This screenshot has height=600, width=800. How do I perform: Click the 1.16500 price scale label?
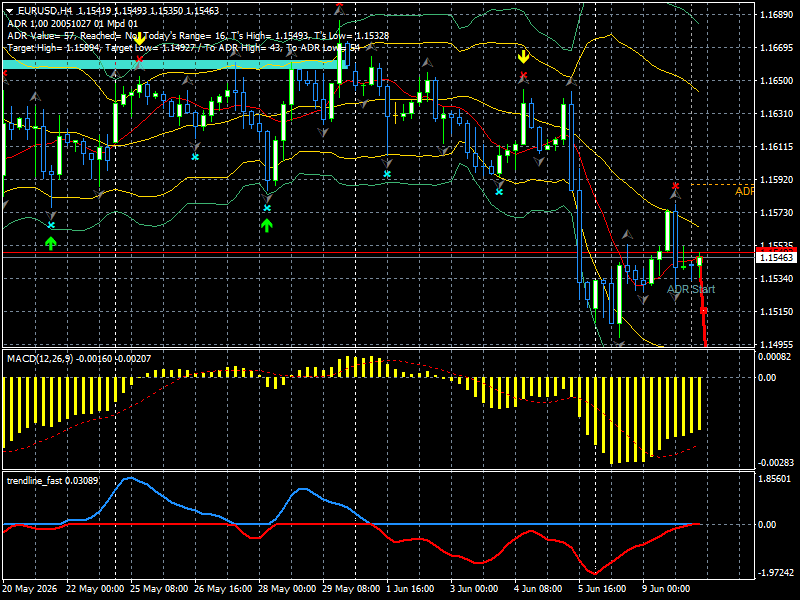(x=777, y=81)
